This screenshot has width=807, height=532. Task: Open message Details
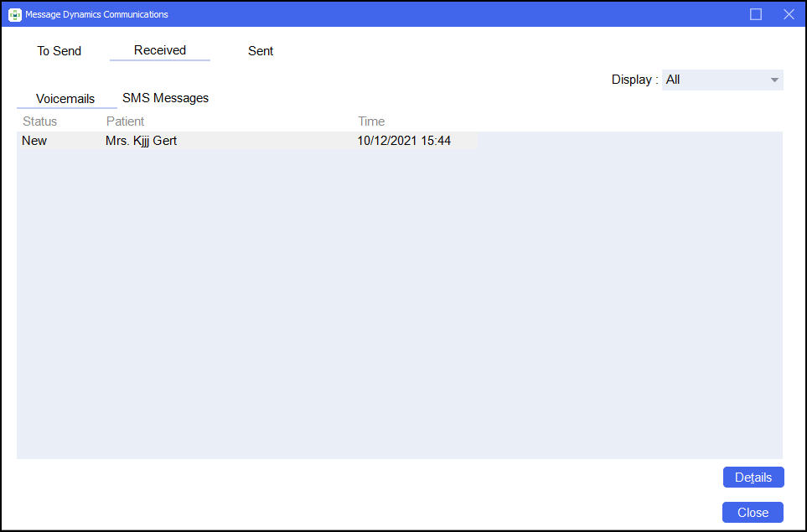pyautogui.click(x=753, y=478)
